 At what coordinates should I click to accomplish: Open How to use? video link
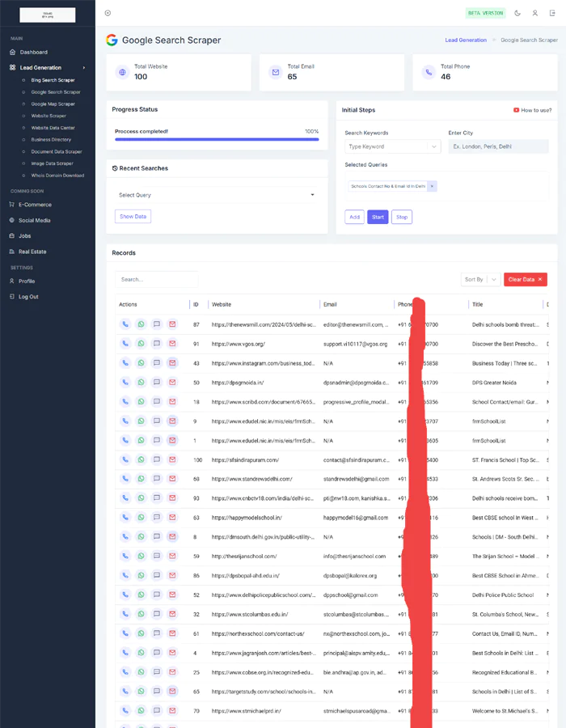coord(533,110)
